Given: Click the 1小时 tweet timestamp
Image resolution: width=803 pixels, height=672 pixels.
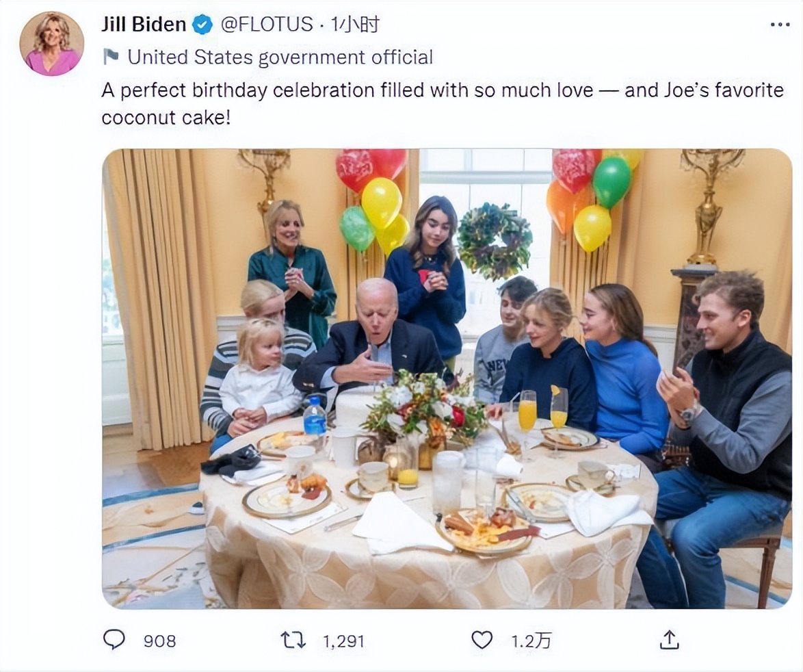Looking at the screenshot, I should click(x=355, y=25).
